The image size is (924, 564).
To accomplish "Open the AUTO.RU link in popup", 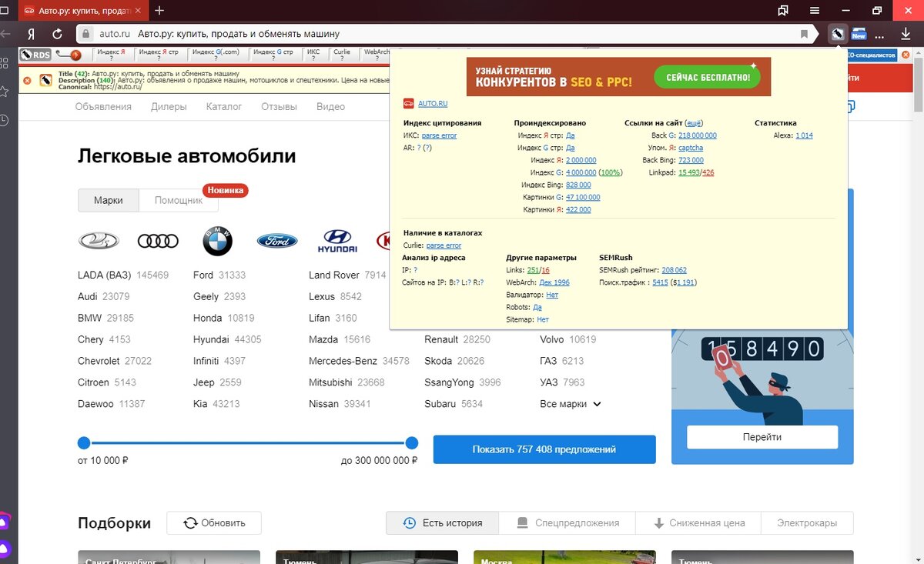I will pyautogui.click(x=433, y=104).
